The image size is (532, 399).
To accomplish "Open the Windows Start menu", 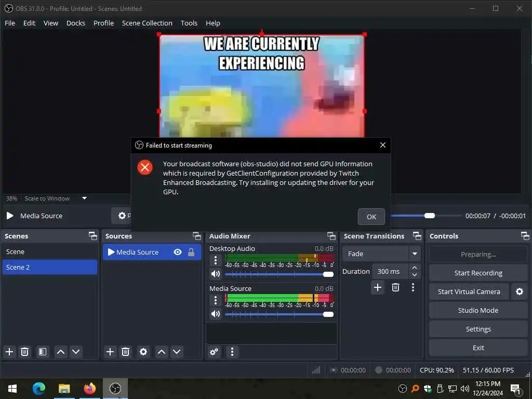I will click(x=12, y=389).
